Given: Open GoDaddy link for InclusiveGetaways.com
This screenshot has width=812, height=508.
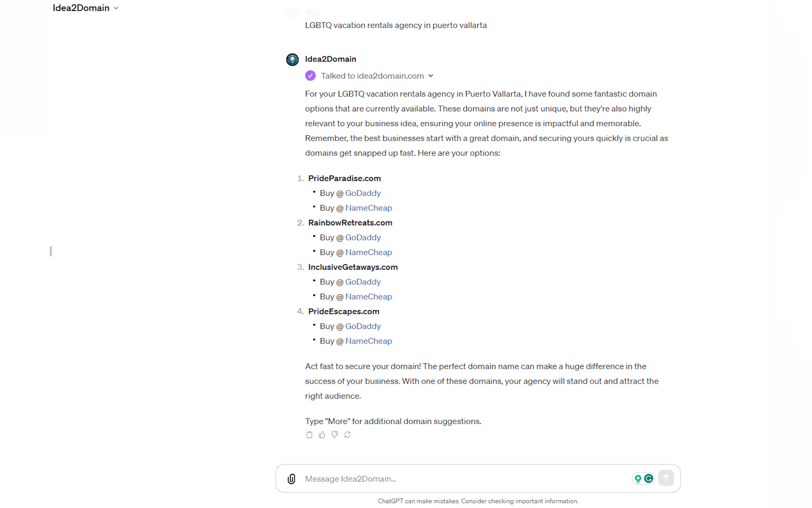Looking at the screenshot, I should click(x=363, y=282).
